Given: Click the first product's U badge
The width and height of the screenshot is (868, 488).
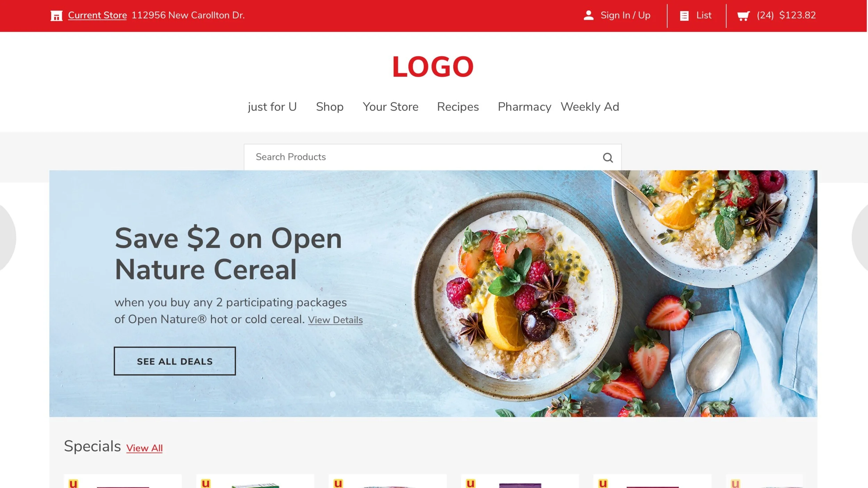Looking at the screenshot, I should coord(73,483).
